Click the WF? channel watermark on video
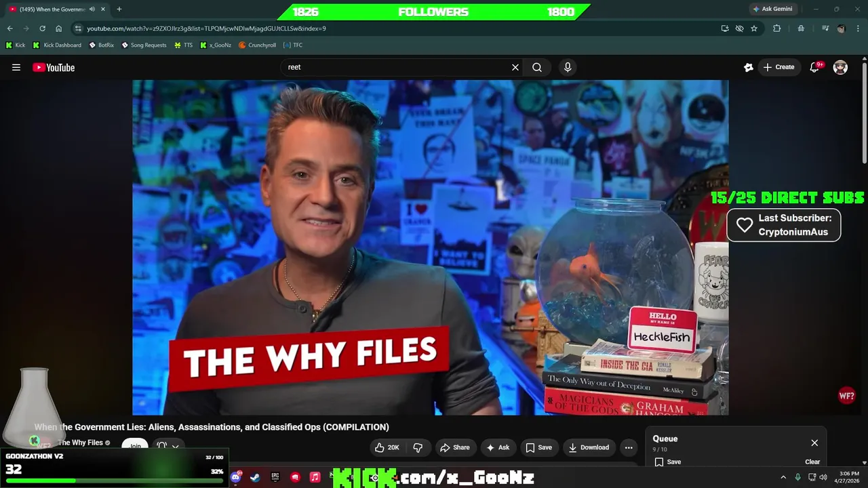This screenshot has width=868, height=488. pyautogui.click(x=846, y=396)
